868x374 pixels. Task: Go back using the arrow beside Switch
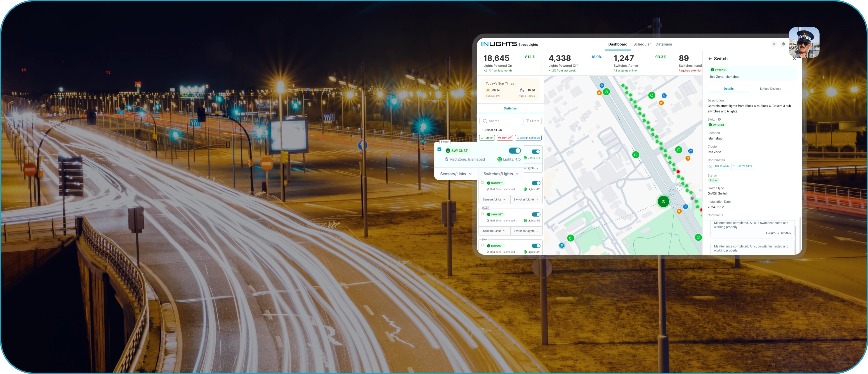(710, 58)
